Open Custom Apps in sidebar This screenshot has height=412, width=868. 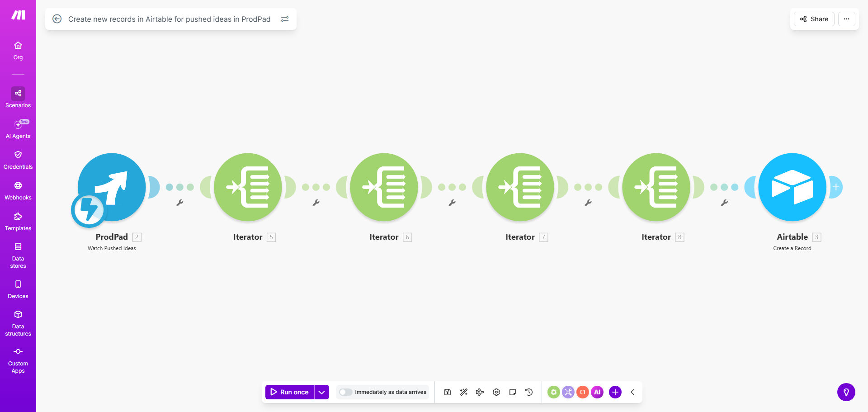pyautogui.click(x=18, y=360)
